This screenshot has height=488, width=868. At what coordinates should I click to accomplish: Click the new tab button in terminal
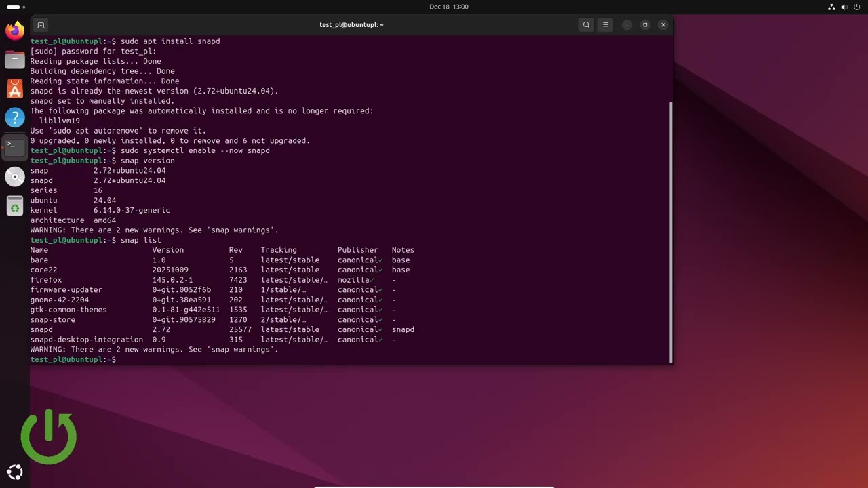pyautogui.click(x=41, y=25)
